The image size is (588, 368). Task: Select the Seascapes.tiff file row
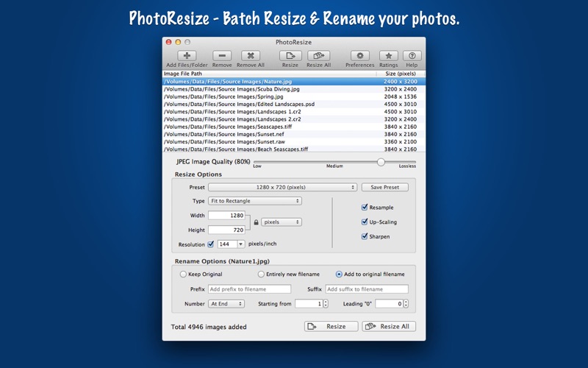[294, 127]
